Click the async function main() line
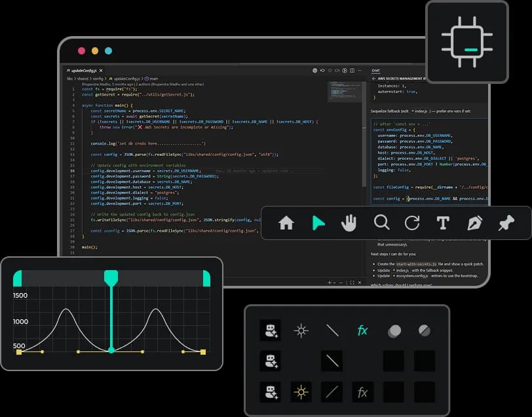532x417 pixels. tap(107, 106)
